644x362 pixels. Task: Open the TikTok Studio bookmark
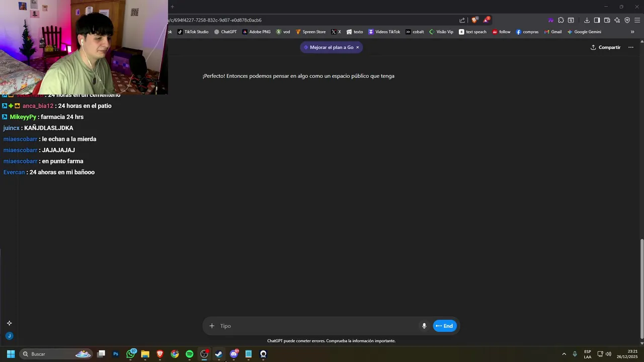(x=193, y=32)
